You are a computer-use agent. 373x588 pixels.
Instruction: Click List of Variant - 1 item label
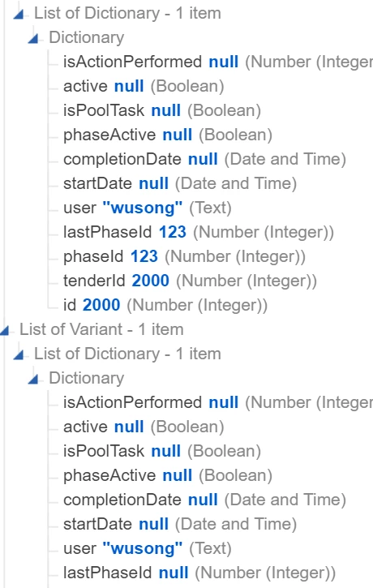point(101,329)
